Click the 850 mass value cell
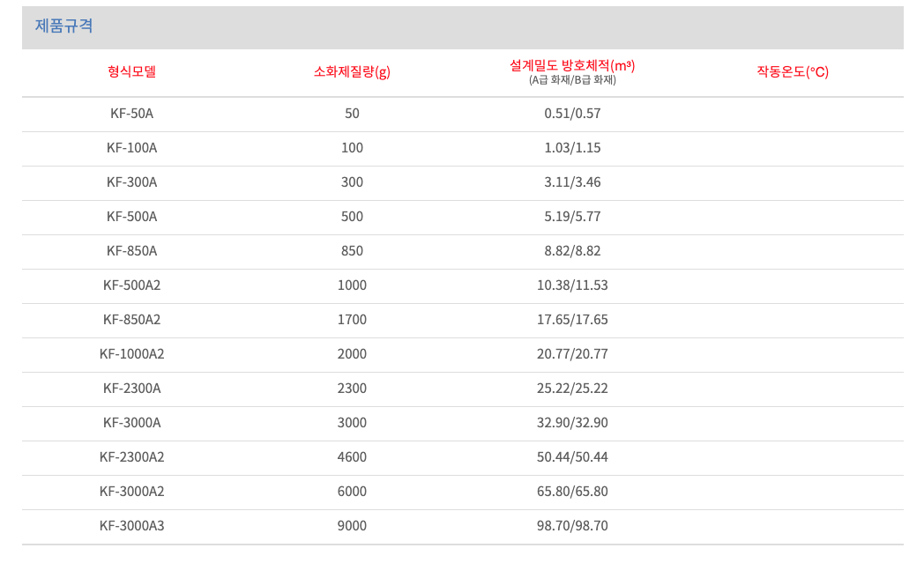924x563 pixels. [x=352, y=251]
